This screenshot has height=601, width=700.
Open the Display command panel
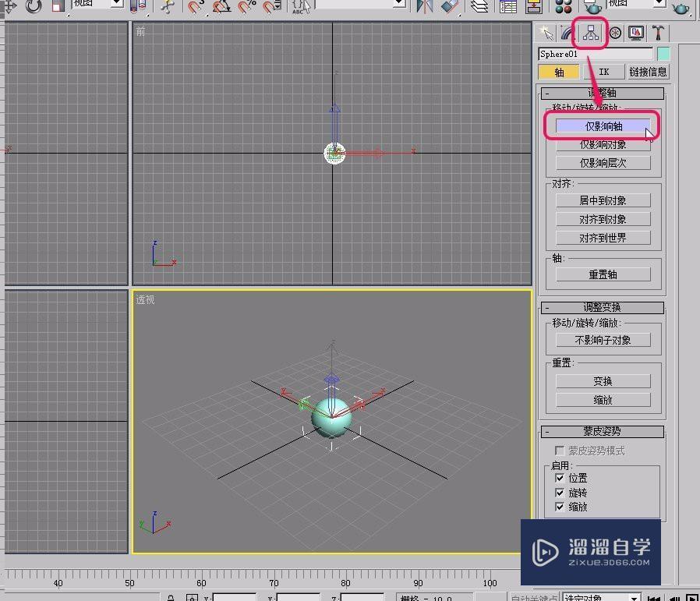pyautogui.click(x=635, y=33)
